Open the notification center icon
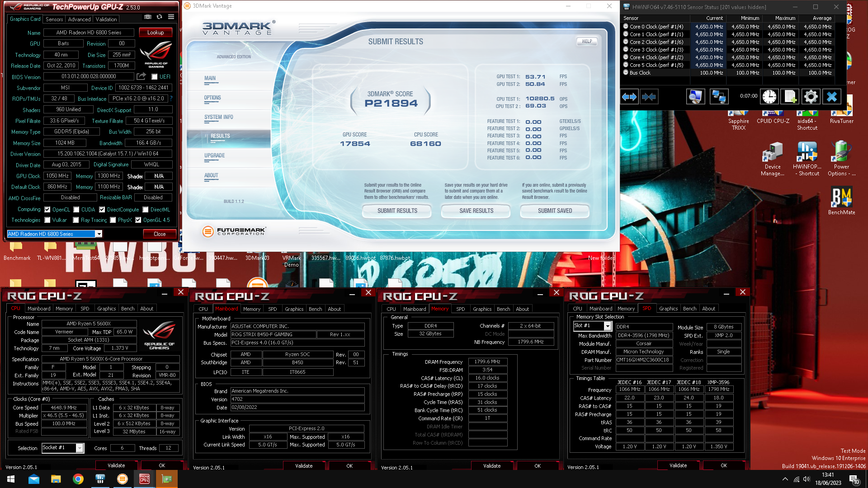868x488 pixels. (x=854, y=479)
